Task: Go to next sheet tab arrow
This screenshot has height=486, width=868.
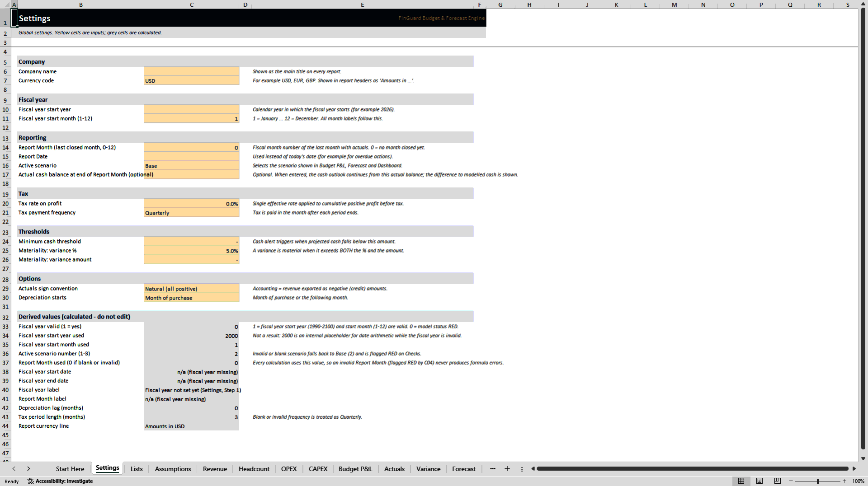Action: [x=28, y=469]
